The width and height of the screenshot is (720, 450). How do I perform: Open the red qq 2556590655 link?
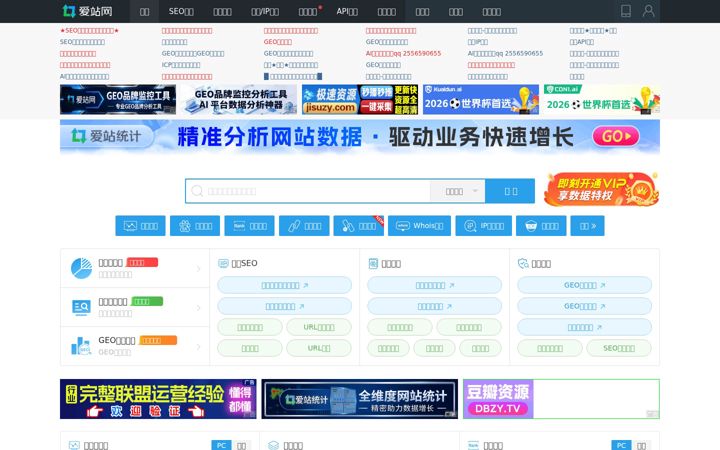[x=403, y=53]
